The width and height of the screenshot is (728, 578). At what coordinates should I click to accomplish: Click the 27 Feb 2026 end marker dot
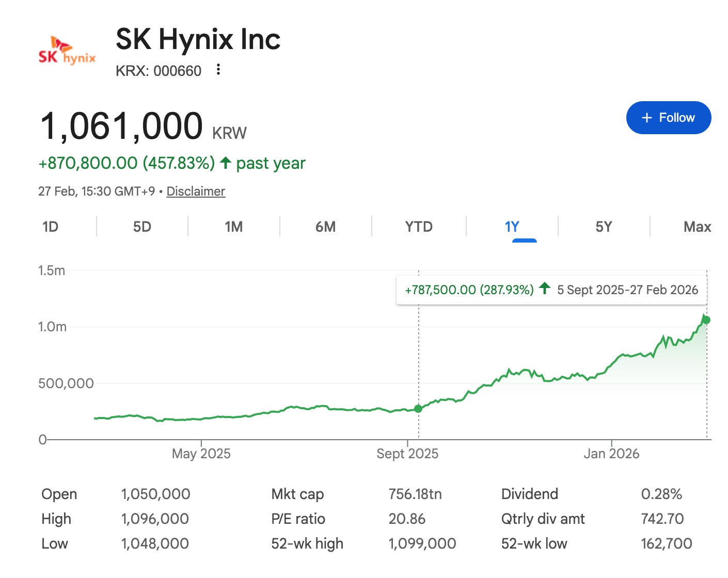tap(706, 320)
